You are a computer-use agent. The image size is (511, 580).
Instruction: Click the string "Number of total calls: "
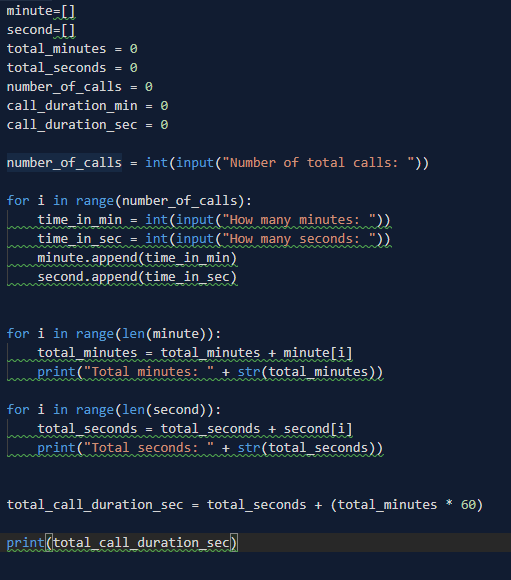pyautogui.click(x=318, y=163)
